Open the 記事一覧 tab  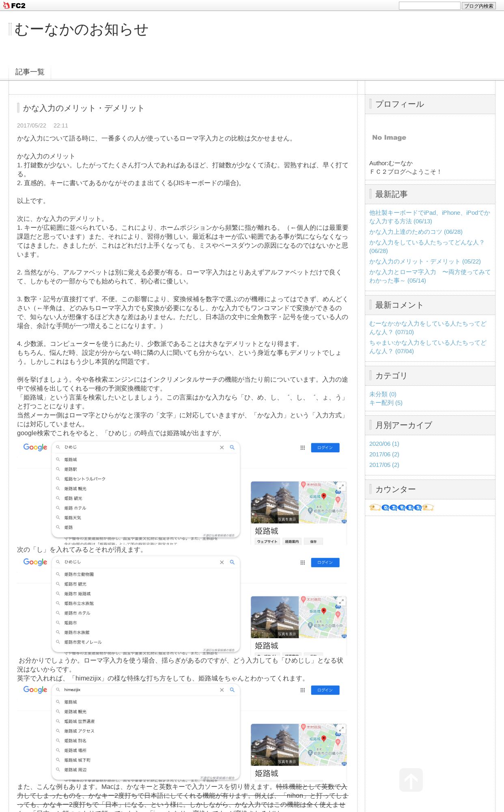tap(30, 72)
